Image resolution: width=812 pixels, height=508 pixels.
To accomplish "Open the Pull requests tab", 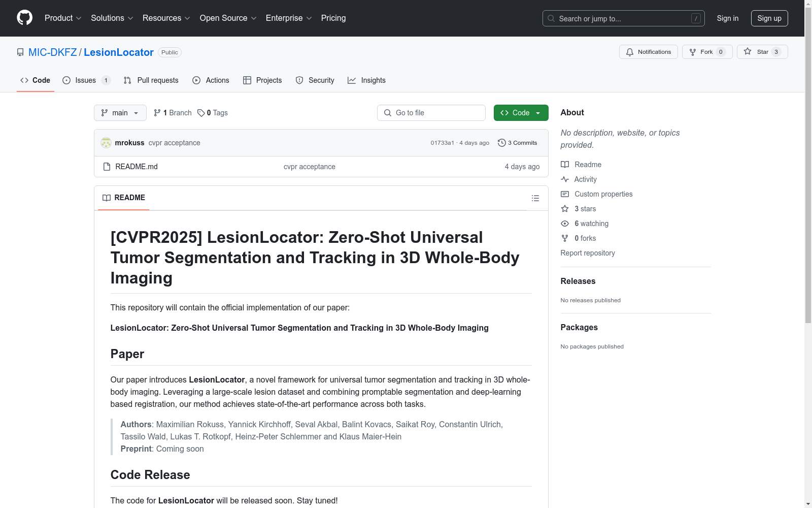I will coord(151,80).
